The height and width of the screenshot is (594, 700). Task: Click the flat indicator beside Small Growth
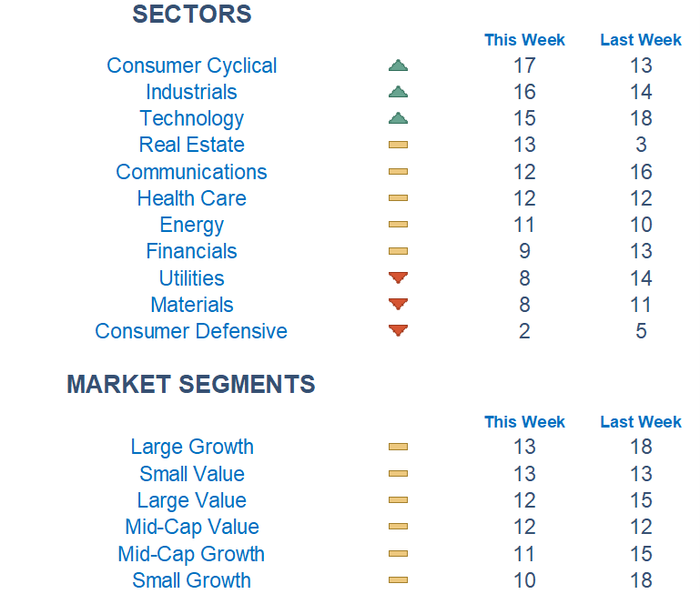pos(398,580)
